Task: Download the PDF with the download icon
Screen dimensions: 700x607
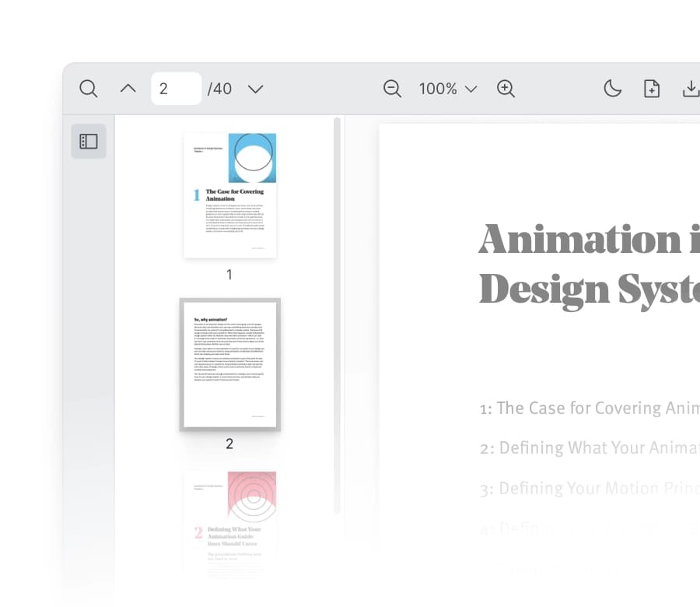Action: [x=691, y=89]
